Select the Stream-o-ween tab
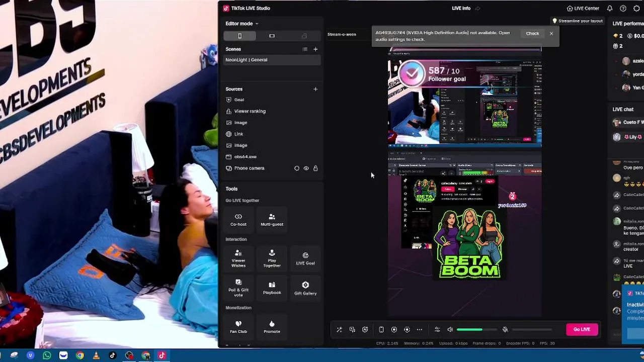This screenshot has width=644, height=362. (x=342, y=34)
